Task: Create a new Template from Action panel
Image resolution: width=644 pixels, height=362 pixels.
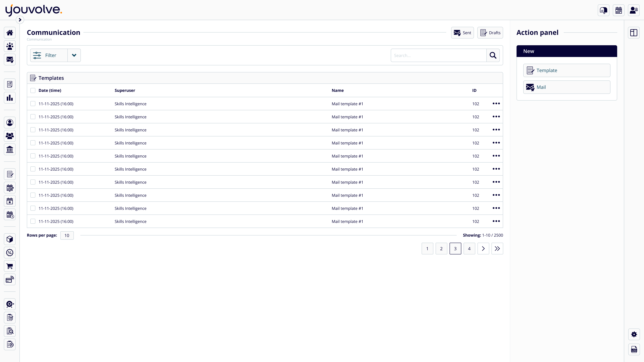Action: point(567,70)
